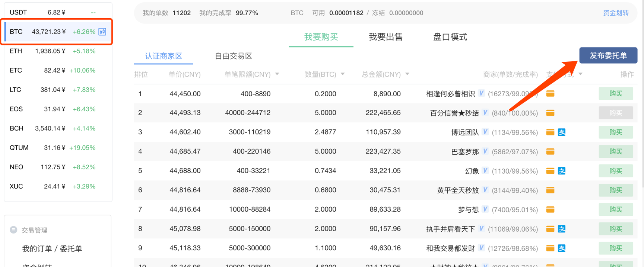
Task: Click unit price 44,450.00 cell
Action: (185, 94)
